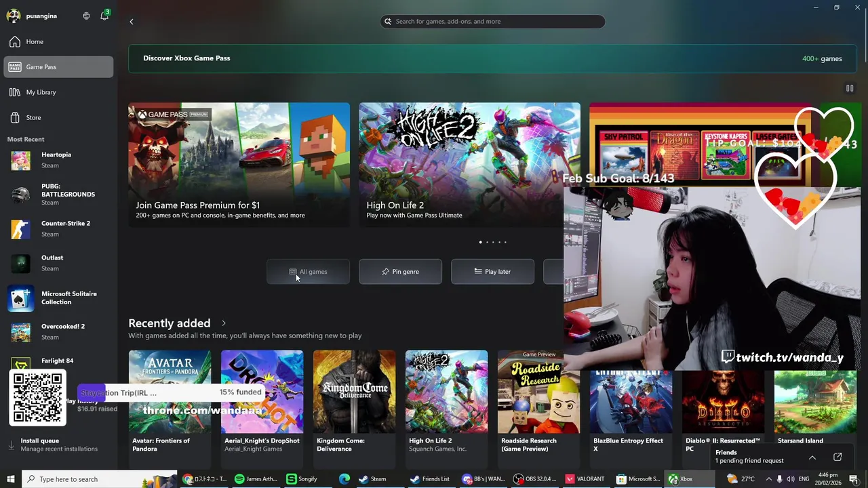Open the pusangina profile avatar
Image resolution: width=868 pixels, height=488 pixels.
click(14, 16)
